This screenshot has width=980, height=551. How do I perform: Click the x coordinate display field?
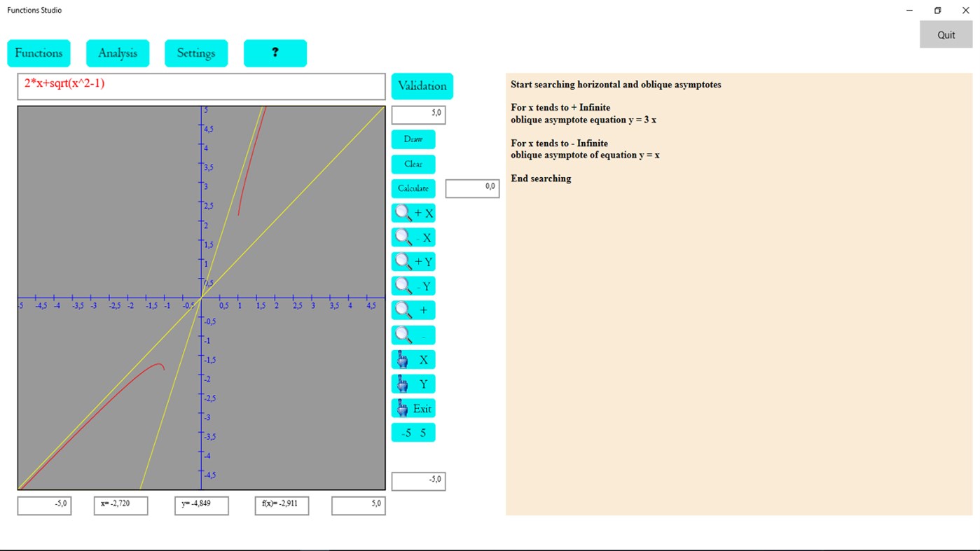pos(120,505)
